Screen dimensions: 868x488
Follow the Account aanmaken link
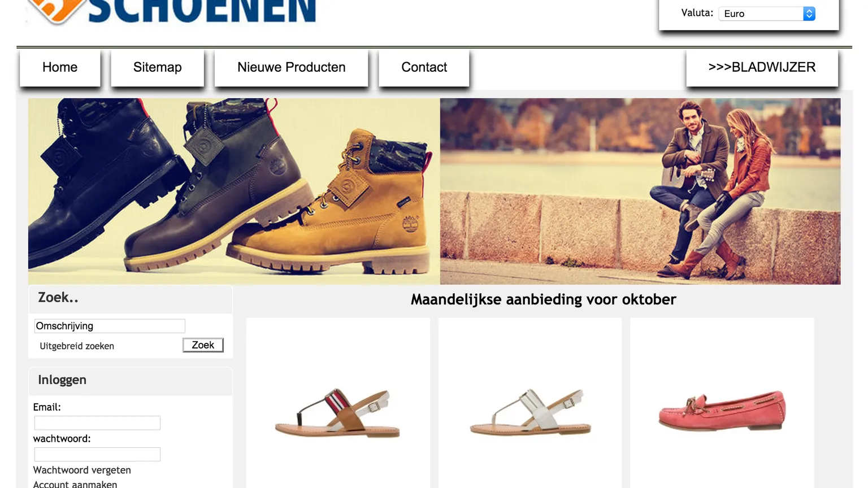75,484
